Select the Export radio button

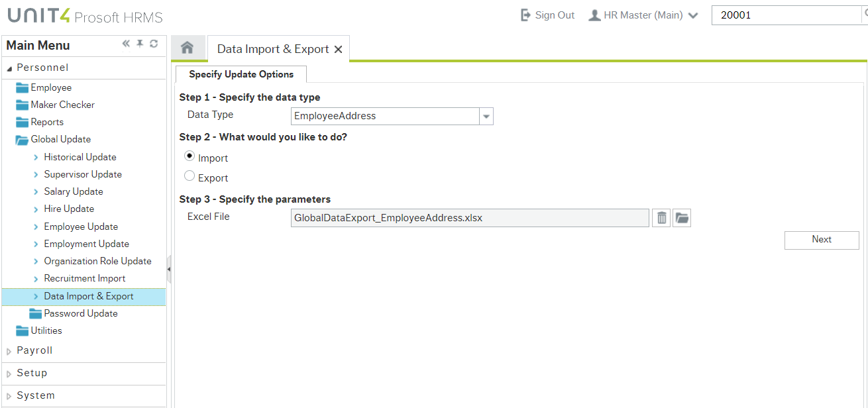[x=190, y=176]
